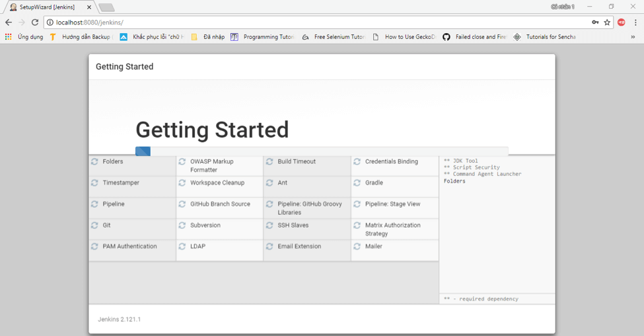Click the reload page icon in browser
Screen dimensions: 644x336
click(35, 22)
